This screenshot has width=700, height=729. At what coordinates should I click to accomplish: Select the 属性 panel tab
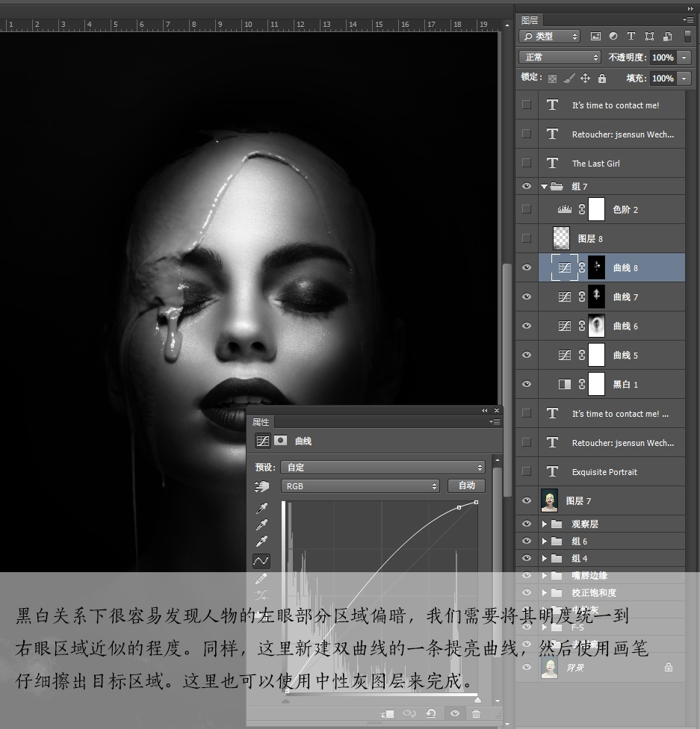point(261,422)
